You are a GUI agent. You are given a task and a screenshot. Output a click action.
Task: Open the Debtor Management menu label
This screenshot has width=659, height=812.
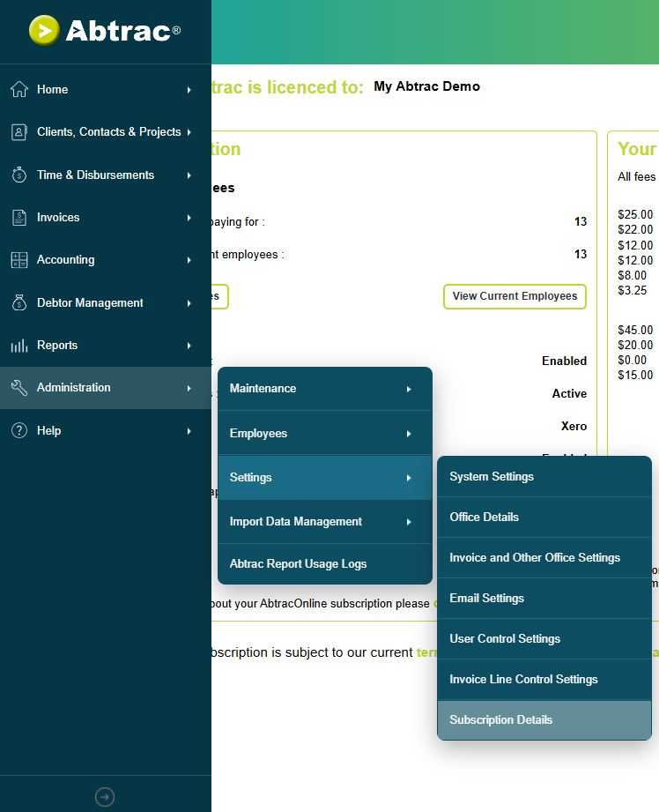click(x=90, y=303)
